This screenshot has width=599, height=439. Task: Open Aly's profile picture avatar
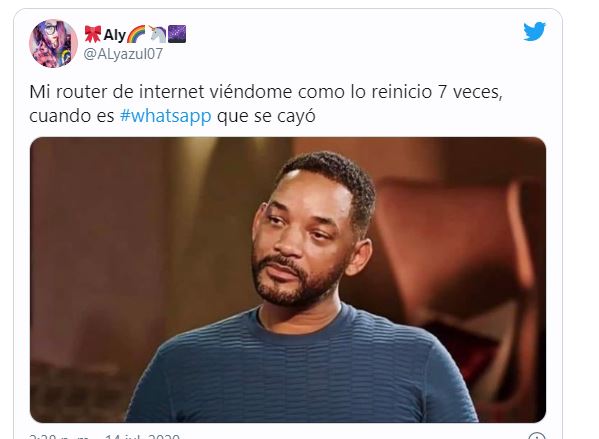[53, 44]
